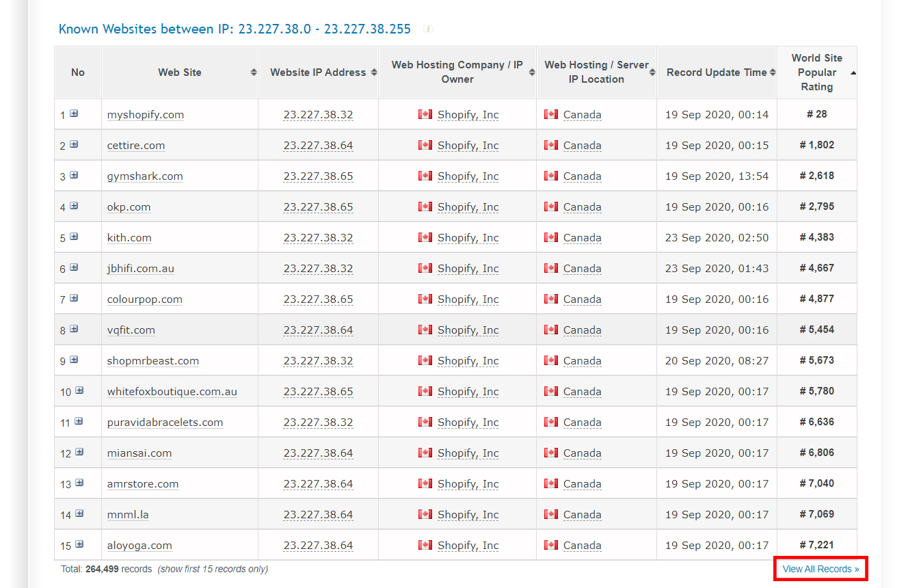Click the Known Websites between IP heading

235,29
